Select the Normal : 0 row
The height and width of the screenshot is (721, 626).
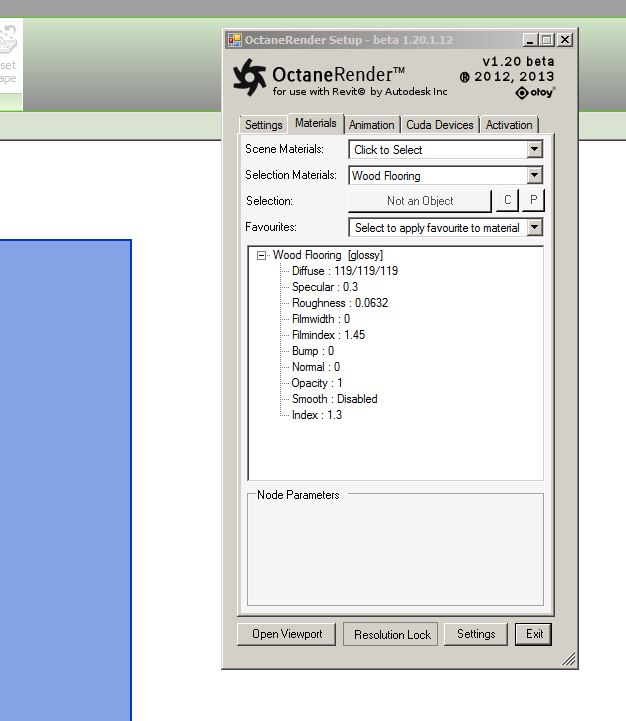316,367
